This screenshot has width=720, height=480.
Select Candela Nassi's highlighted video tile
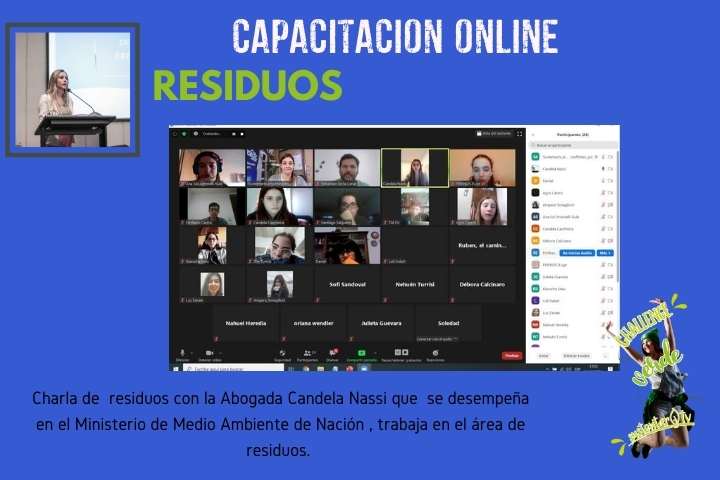pos(414,168)
